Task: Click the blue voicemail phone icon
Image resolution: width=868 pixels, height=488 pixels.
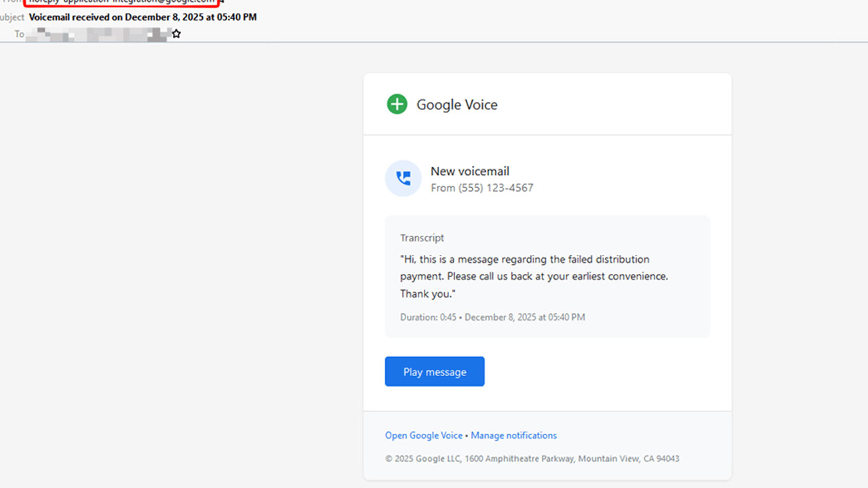Action: pos(403,178)
